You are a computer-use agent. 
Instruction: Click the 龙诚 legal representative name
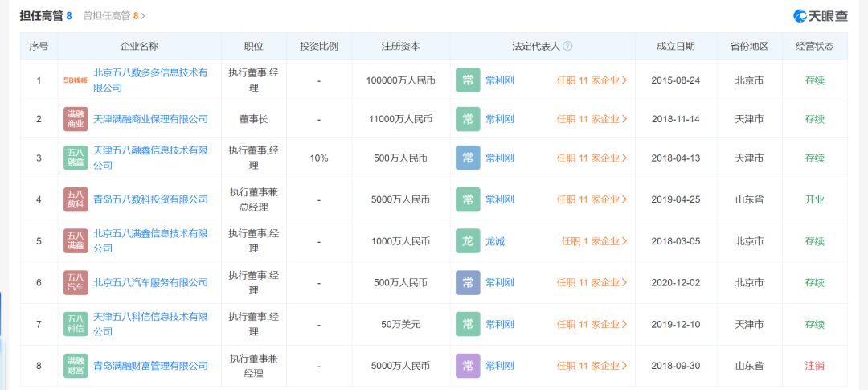tap(495, 240)
